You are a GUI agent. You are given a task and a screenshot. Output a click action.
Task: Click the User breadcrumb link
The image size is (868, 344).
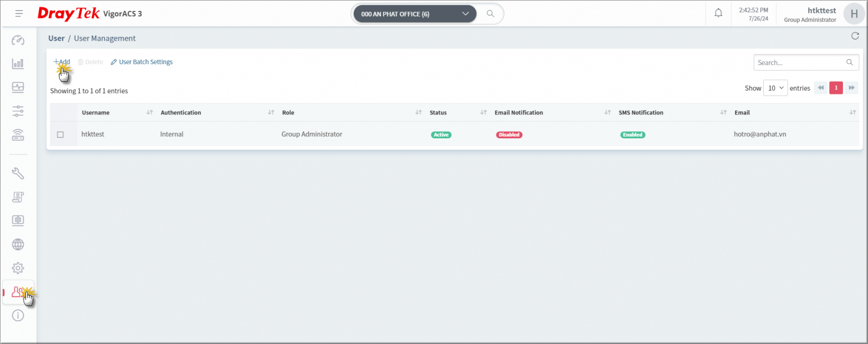(x=56, y=39)
